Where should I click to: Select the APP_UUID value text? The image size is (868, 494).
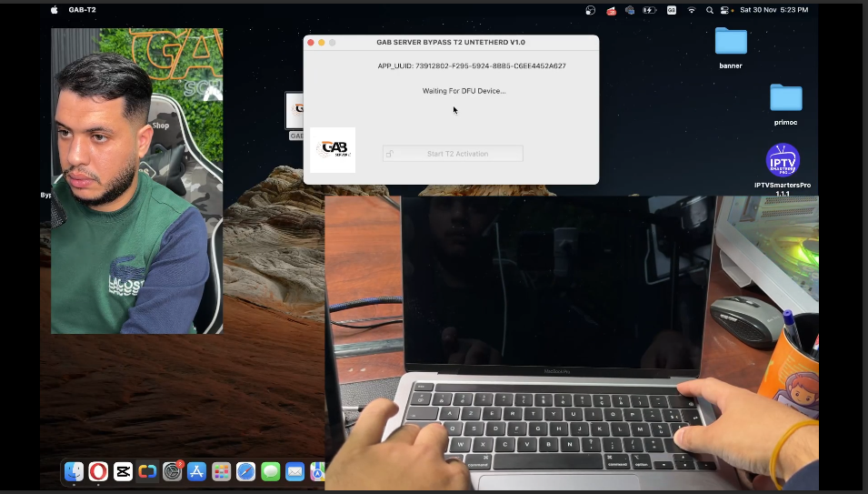[491, 66]
